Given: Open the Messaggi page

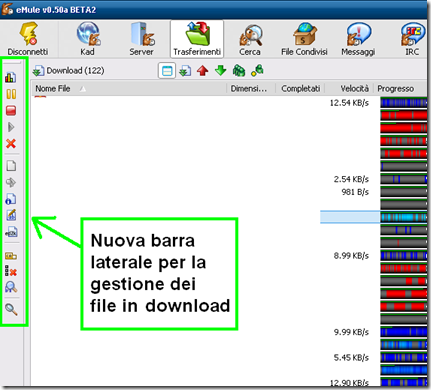Looking at the screenshot, I should pos(358,38).
